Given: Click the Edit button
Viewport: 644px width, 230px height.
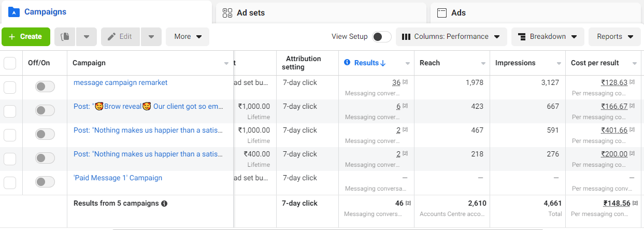Looking at the screenshot, I should click(x=121, y=37).
